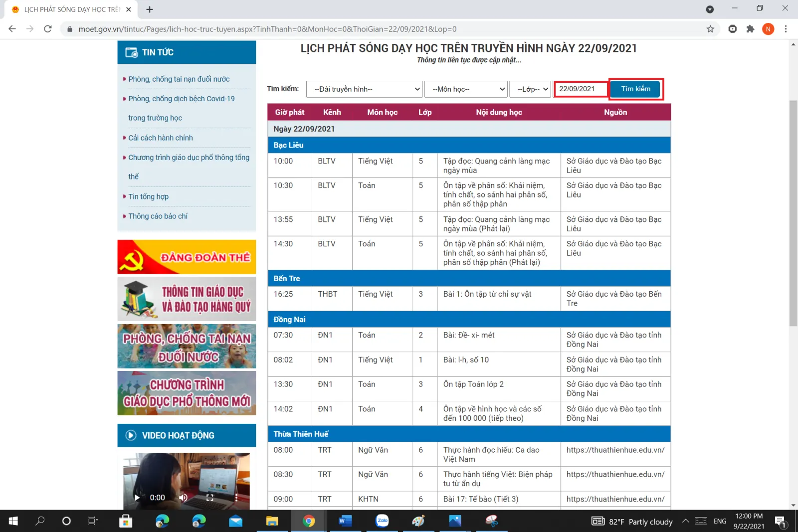Open taskbar clock 12:00 PM
Image resolution: width=798 pixels, height=532 pixels.
[x=749, y=521]
